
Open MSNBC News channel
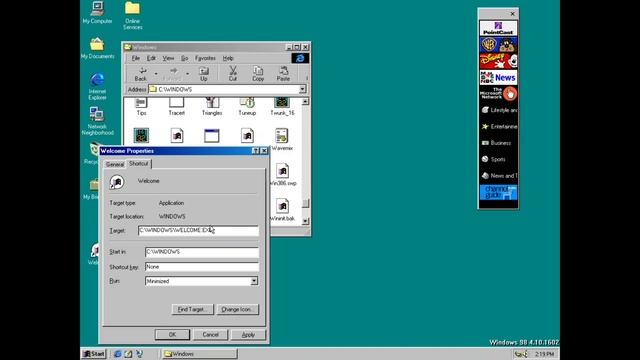[498, 77]
